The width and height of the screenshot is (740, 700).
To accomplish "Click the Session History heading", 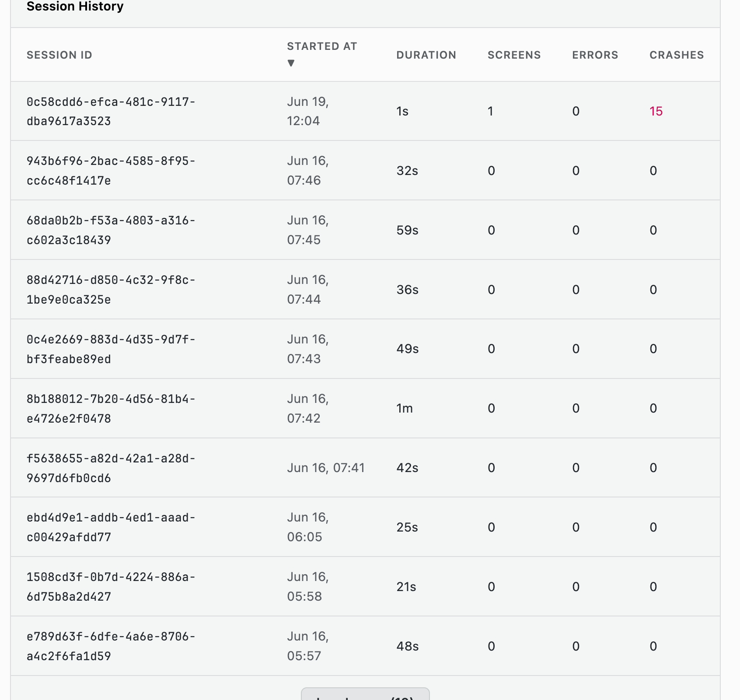I will pos(75,7).
